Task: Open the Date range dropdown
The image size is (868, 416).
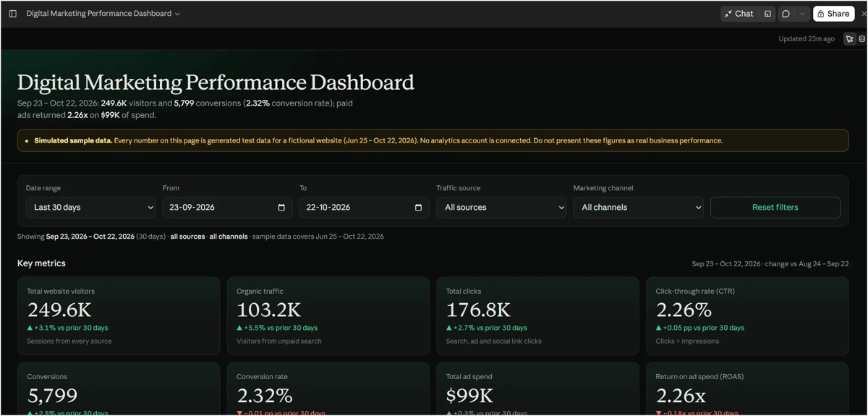Action: point(91,208)
